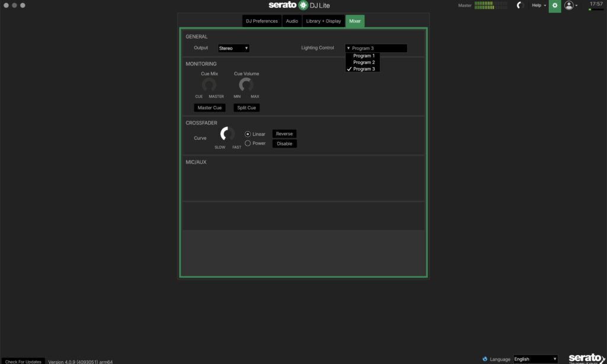
Task: Click the globe icon beside Language
Action: coord(485,359)
